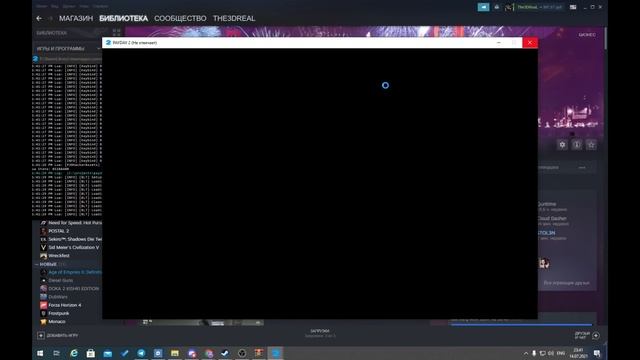This screenshot has height=360, width=640.
Task: Open the МАГАЗИН tab in Steam
Action: (76, 18)
